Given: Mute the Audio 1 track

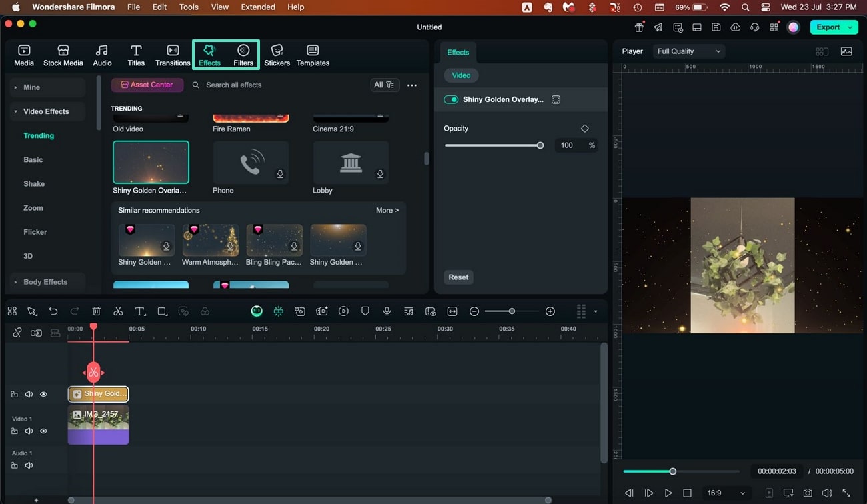Looking at the screenshot, I should (x=29, y=465).
